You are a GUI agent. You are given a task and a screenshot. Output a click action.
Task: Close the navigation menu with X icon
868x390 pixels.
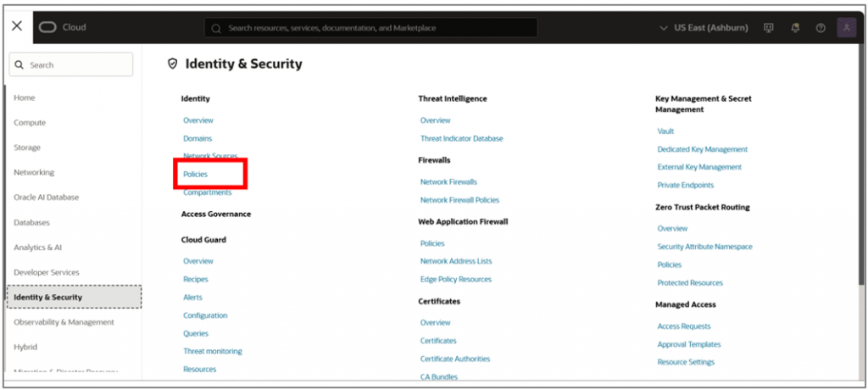point(17,26)
